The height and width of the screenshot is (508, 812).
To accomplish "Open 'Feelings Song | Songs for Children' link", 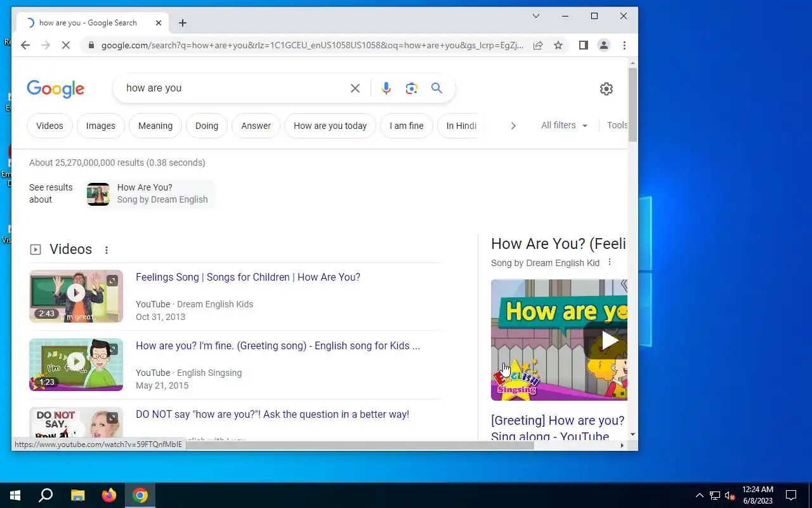I will coord(248,277).
